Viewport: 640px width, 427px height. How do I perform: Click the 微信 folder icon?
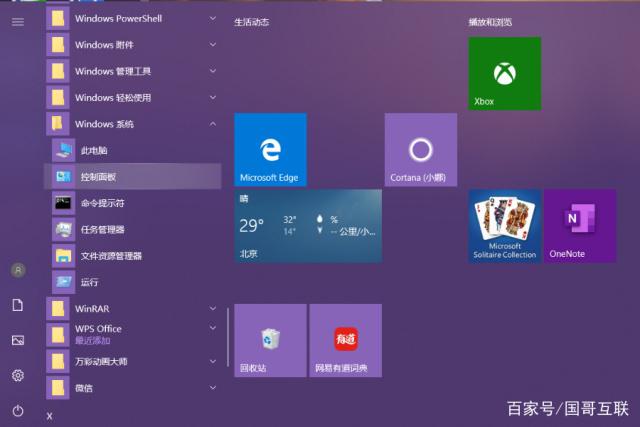(58, 388)
